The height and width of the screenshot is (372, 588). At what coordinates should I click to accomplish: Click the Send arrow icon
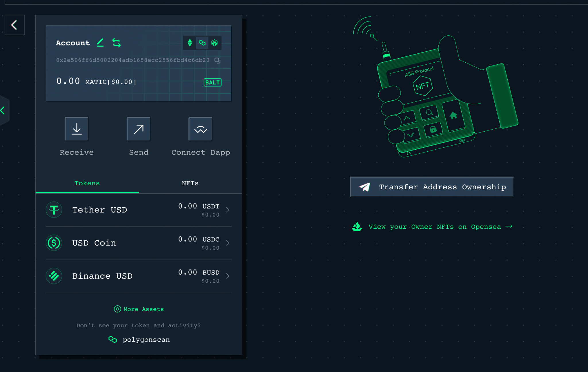139,129
